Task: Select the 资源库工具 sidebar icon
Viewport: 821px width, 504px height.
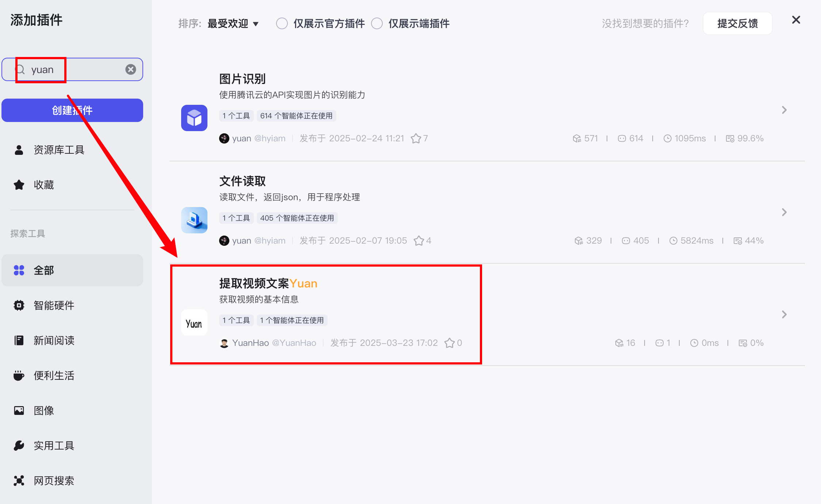Action: click(19, 149)
